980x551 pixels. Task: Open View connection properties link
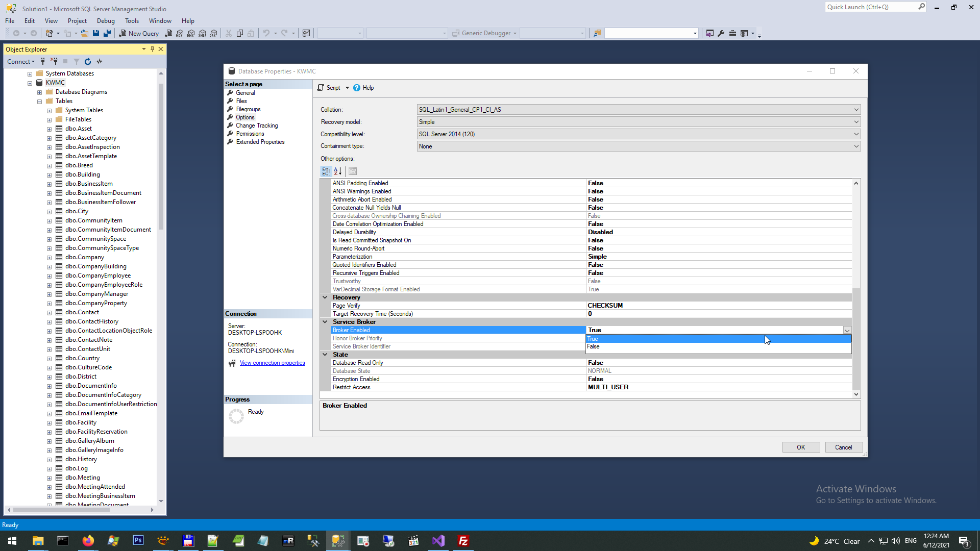(x=272, y=363)
